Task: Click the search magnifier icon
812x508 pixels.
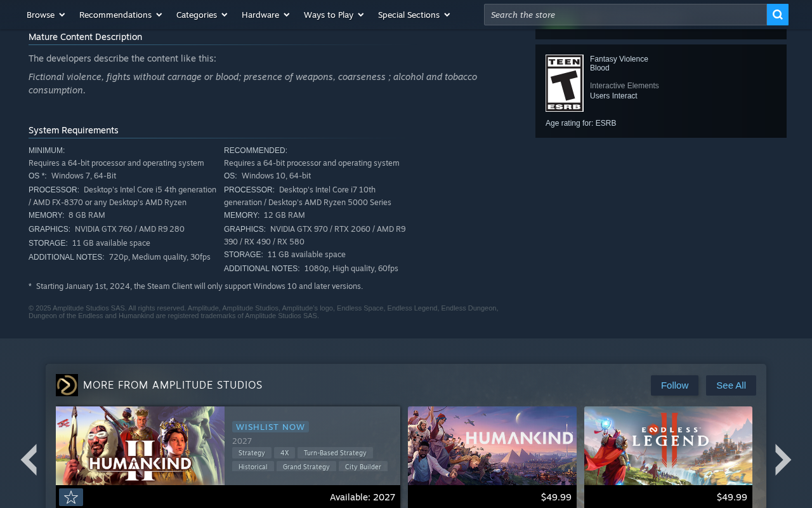Action: click(x=777, y=15)
